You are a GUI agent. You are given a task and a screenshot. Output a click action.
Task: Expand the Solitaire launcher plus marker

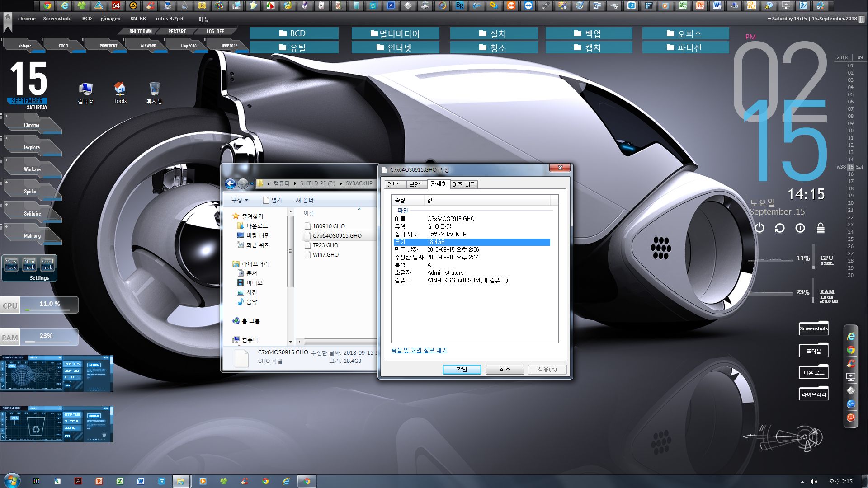coord(6,205)
